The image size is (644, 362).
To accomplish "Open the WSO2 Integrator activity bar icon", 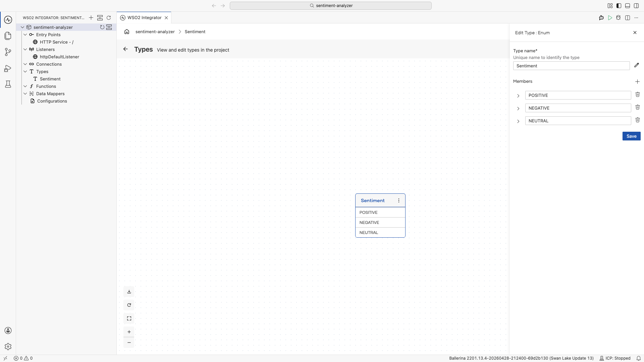I will (8, 20).
